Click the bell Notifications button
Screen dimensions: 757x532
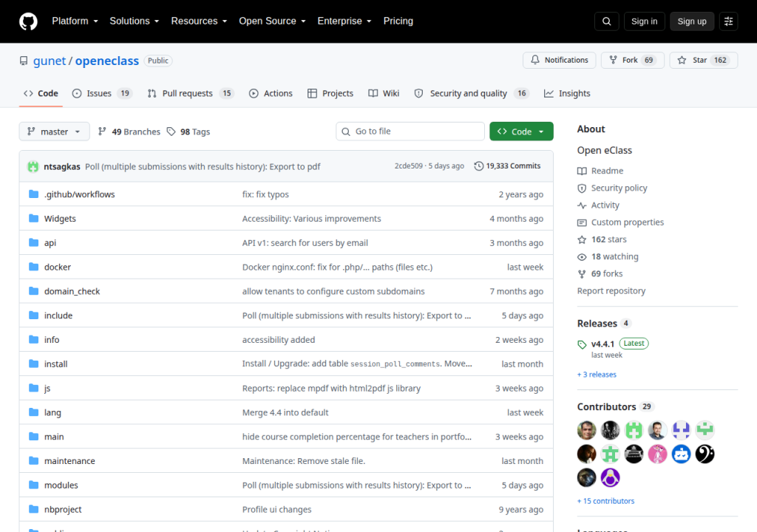coord(559,60)
